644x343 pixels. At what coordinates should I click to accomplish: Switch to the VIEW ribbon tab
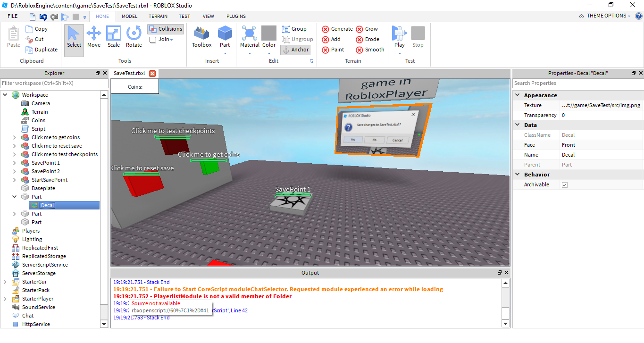pos(209,16)
